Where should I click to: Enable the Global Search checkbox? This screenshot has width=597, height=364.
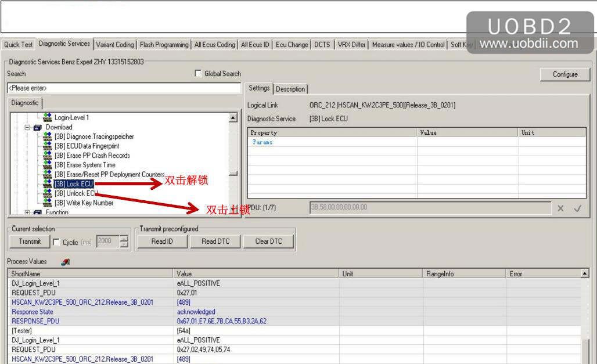[198, 73]
